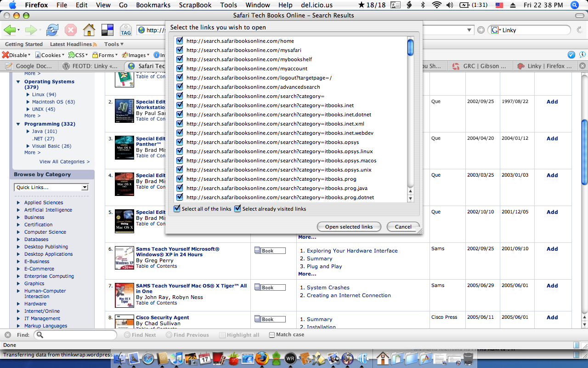588x368 pixels.
Task: Reload the page with the blue Refresh icon
Action: click(52, 30)
